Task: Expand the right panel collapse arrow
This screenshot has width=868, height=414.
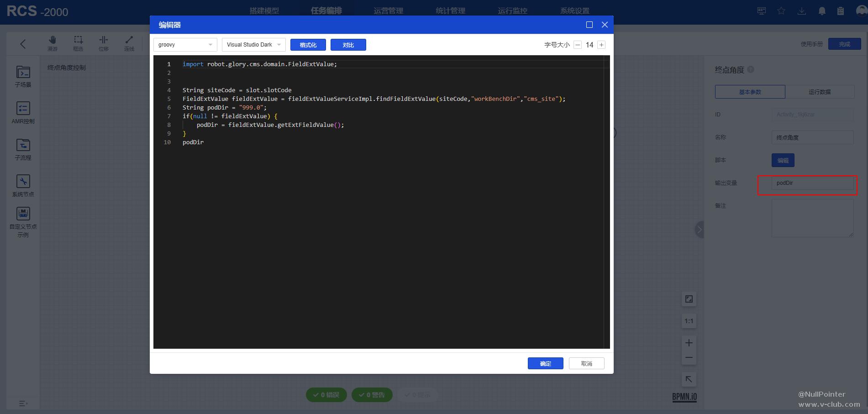Action: [x=699, y=229]
